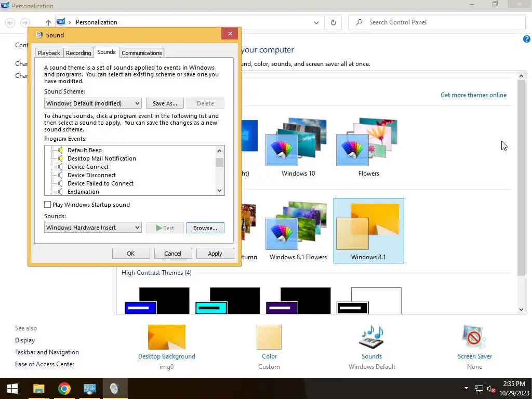This screenshot has height=399, width=532.
Task: Click themes list scroll up arrow
Action: (522, 76)
